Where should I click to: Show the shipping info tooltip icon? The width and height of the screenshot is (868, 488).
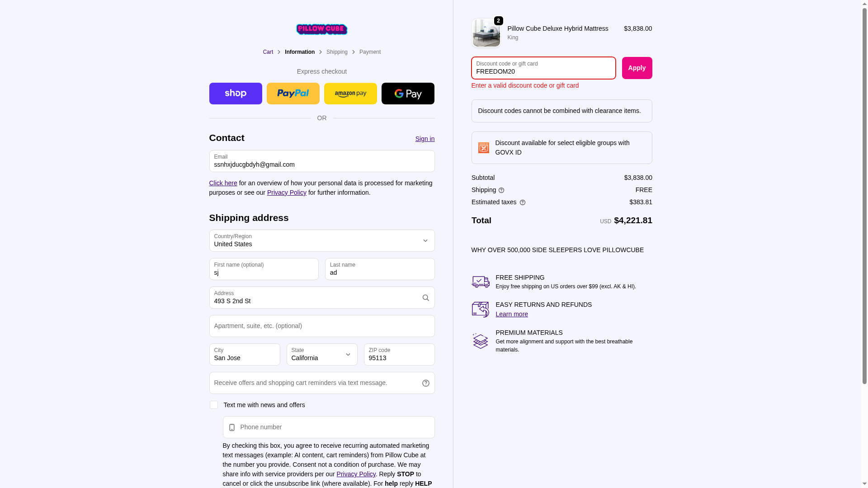tap(501, 190)
